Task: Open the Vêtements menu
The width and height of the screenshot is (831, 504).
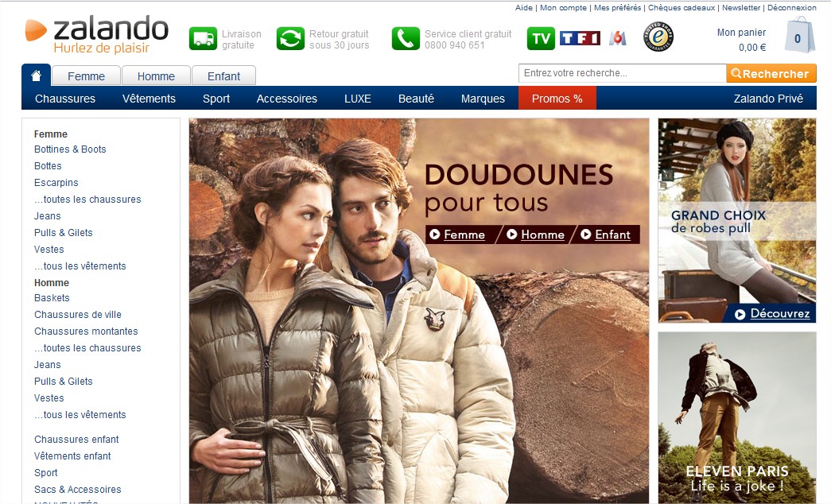Action: (149, 99)
